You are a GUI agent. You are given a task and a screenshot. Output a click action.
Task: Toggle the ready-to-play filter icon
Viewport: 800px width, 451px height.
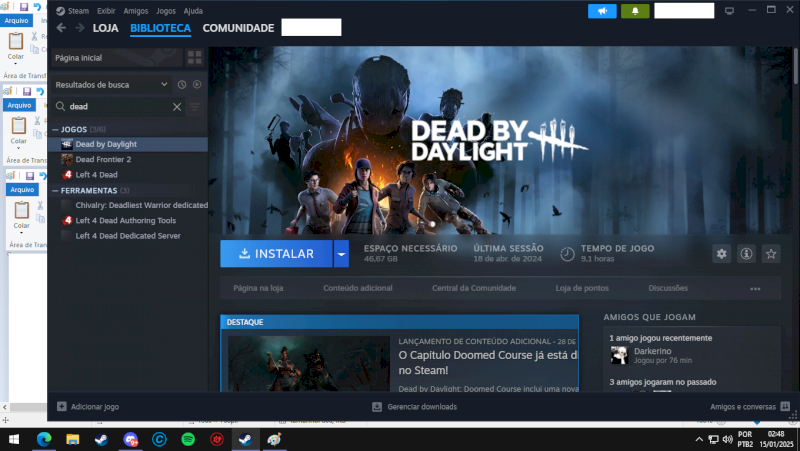pyautogui.click(x=196, y=85)
